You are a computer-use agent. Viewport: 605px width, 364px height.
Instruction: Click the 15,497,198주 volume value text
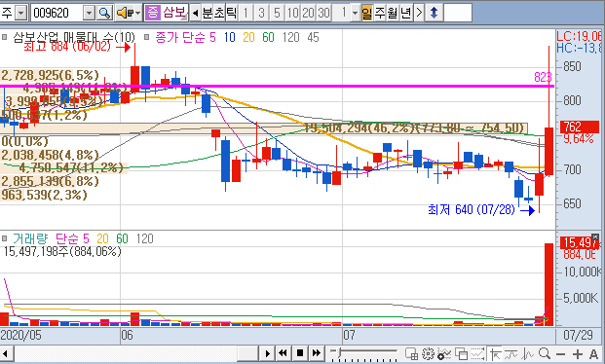62,251
